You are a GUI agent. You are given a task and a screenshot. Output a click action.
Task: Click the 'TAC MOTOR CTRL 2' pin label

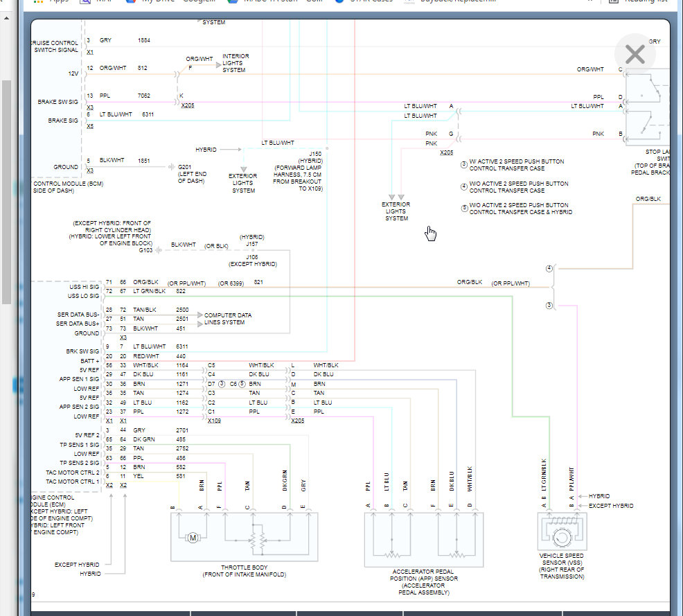[73, 473]
